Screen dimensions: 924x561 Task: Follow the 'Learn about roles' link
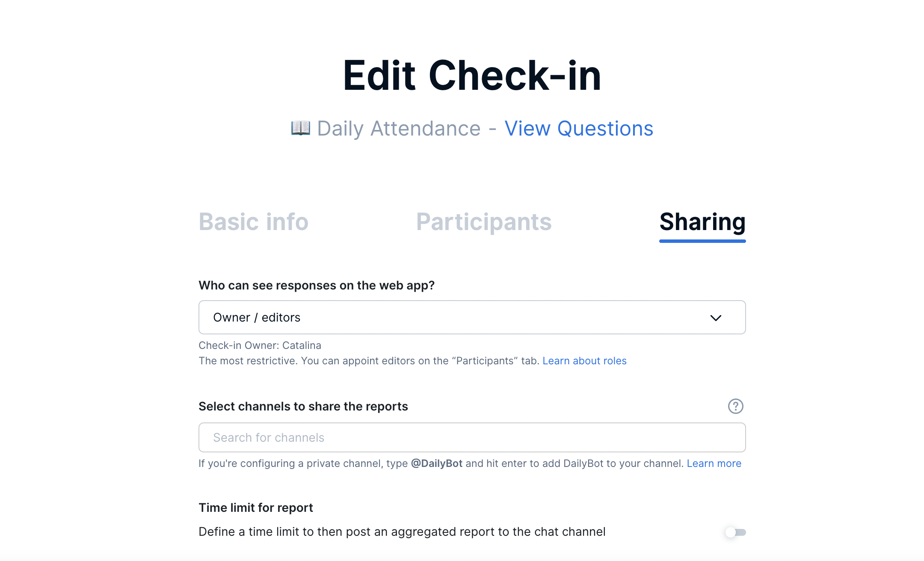[x=584, y=361]
